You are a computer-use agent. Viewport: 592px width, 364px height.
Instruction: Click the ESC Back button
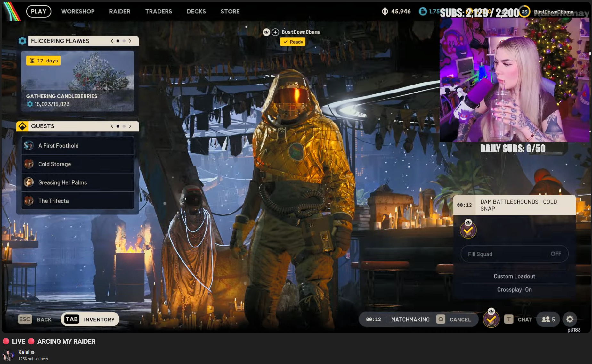coord(35,319)
